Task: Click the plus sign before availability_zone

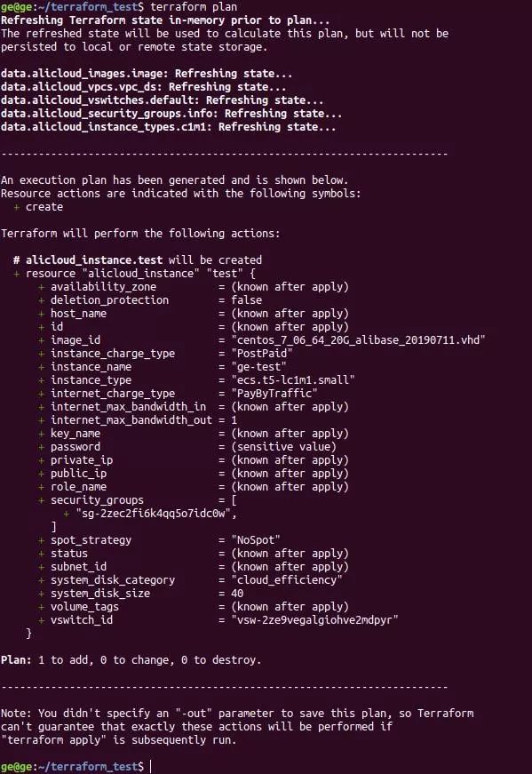Action: (42, 287)
